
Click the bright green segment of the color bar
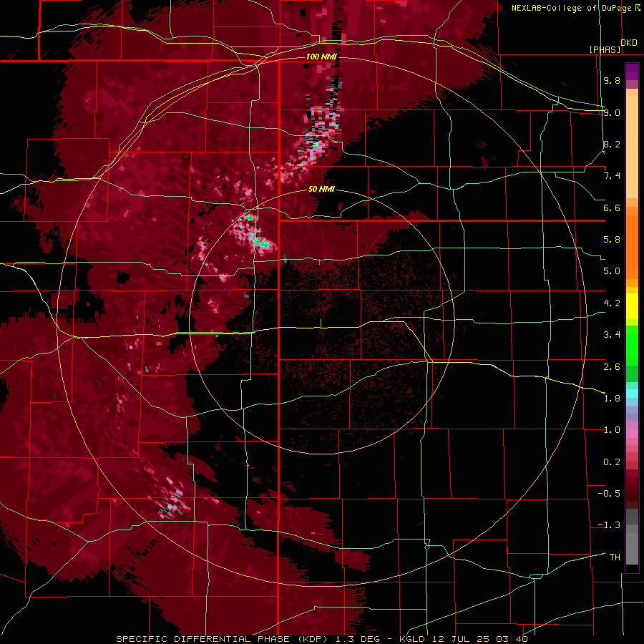pos(632,345)
